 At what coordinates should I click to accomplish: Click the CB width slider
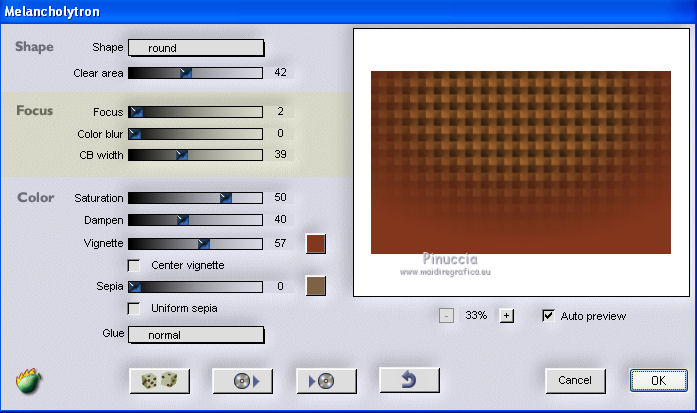tap(195, 155)
